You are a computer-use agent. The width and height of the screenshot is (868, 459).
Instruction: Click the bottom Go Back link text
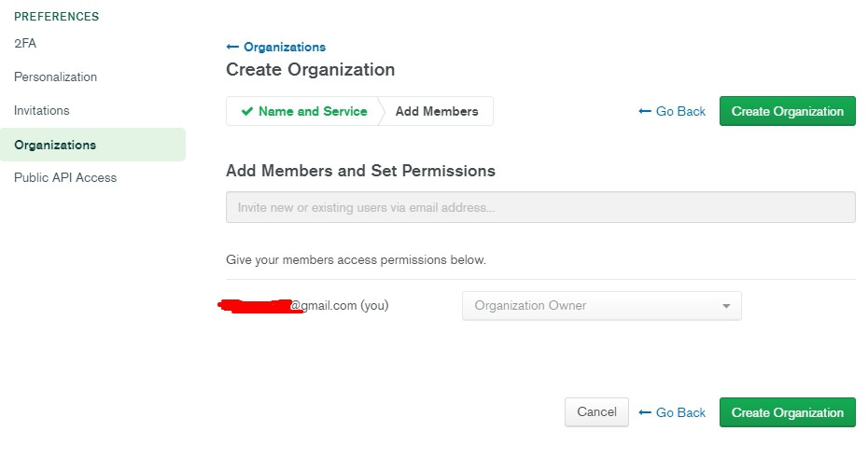(680, 412)
